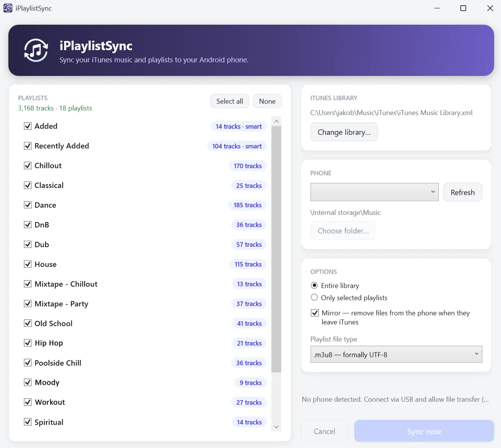Click the '185 tracks' badge for Dance
The image size is (501, 448).
click(x=247, y=205)
